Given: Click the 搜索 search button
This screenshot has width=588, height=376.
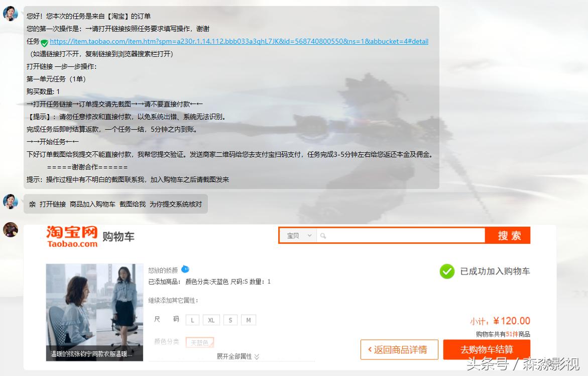Looking at the screenshot, I should tap(507, 235).
